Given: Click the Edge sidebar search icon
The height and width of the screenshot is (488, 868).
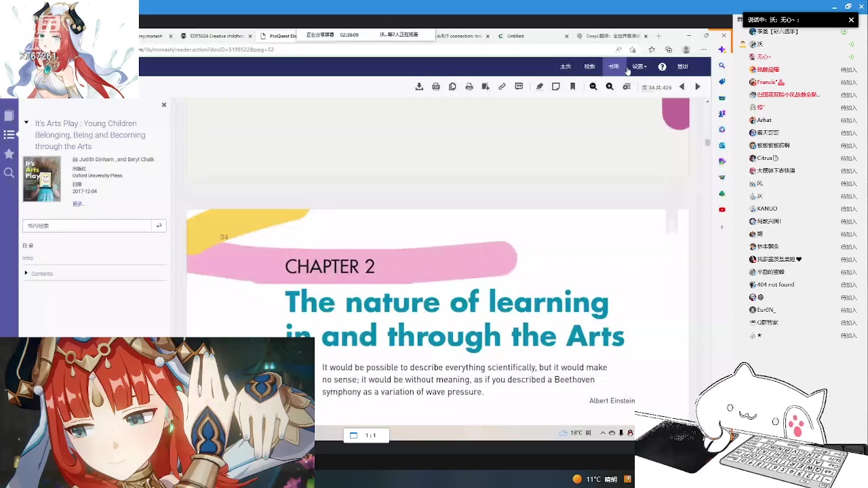Looking at the screenshot, I should click(x=722, y=66).
